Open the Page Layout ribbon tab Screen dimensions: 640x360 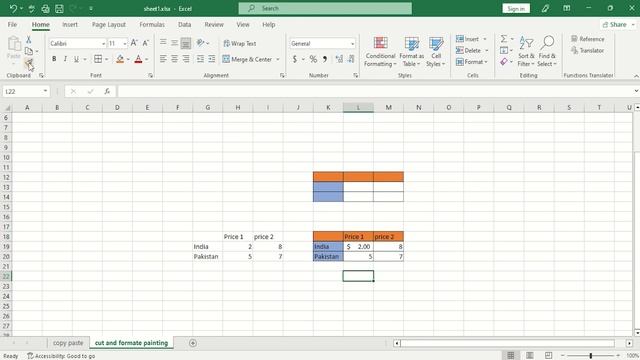coord(109,24)
